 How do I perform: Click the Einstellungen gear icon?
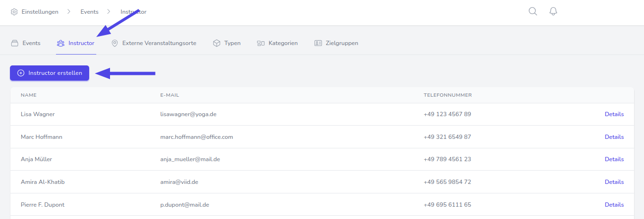[14, 12]
